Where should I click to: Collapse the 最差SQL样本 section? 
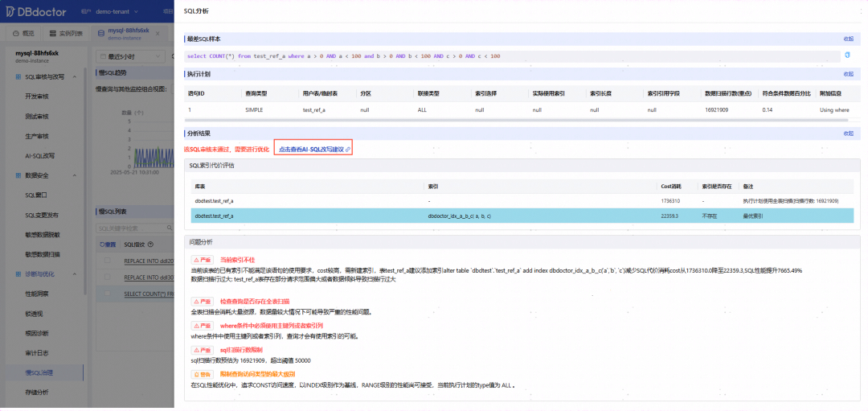pyautogui.click(x=848, y=39)
